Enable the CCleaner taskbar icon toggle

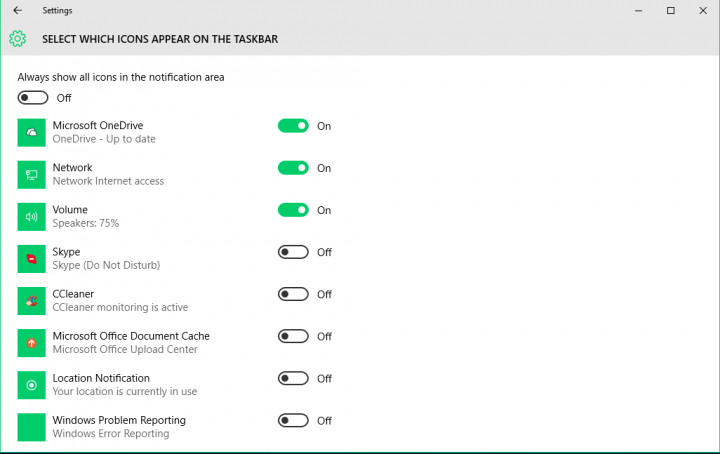coord(293,294)
